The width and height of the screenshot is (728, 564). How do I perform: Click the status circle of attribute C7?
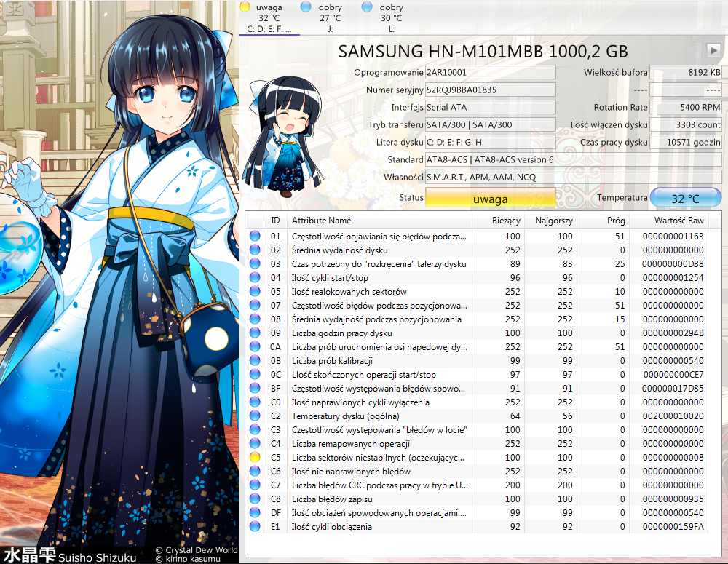coord(255,485)
